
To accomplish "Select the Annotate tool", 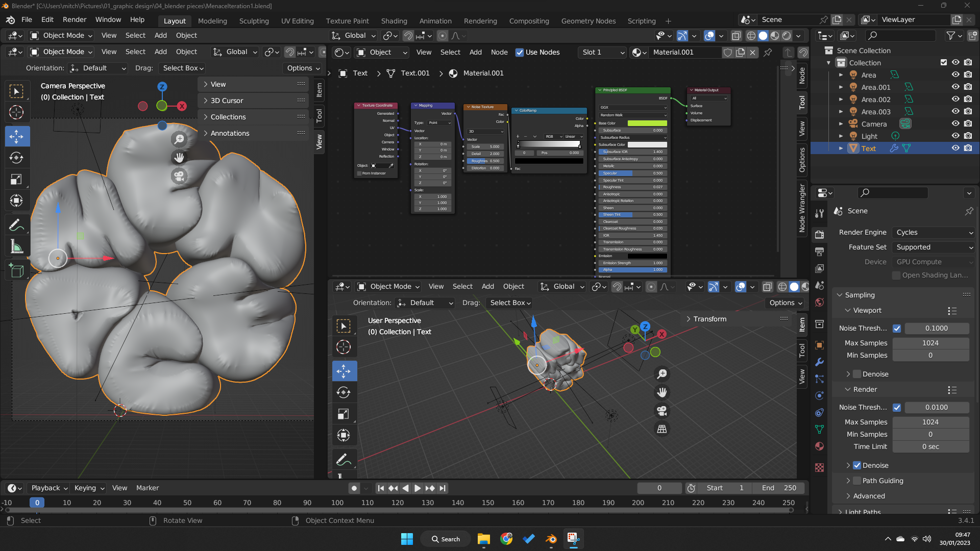I will 17,224.
